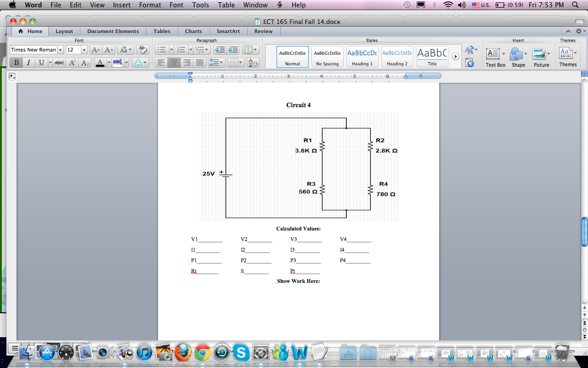The height and width of the screenshot is (368, 588).
Task: Apply superscript formatting
Action: pos(72,63)
